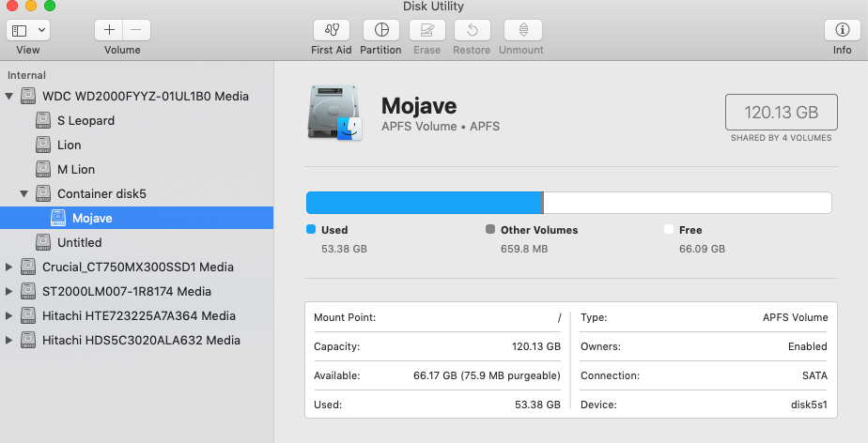Screen dimensions: 868x443
Task: Click the Disk Utility window title
Action: 433,7
